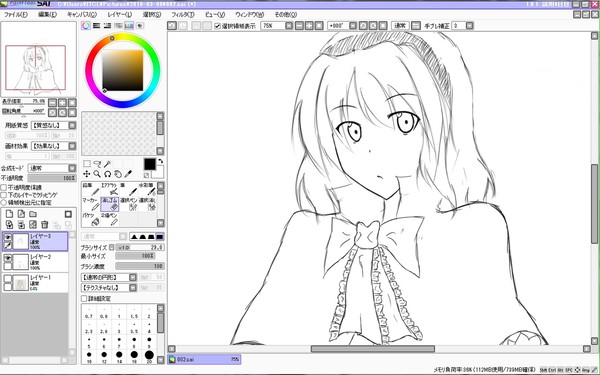Toggle 領域検出元に指定 selection source option
600x375 pixels.
pos(4,202)
